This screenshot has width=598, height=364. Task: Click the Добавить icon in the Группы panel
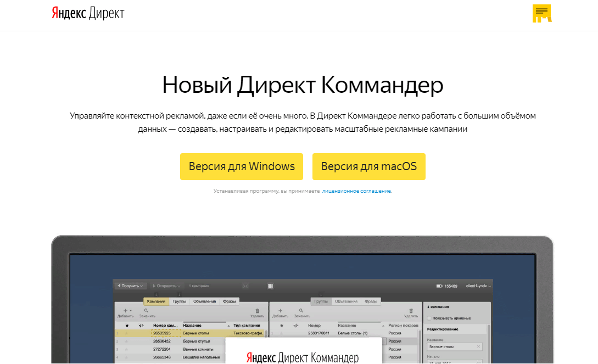click(x=280, y=311)
